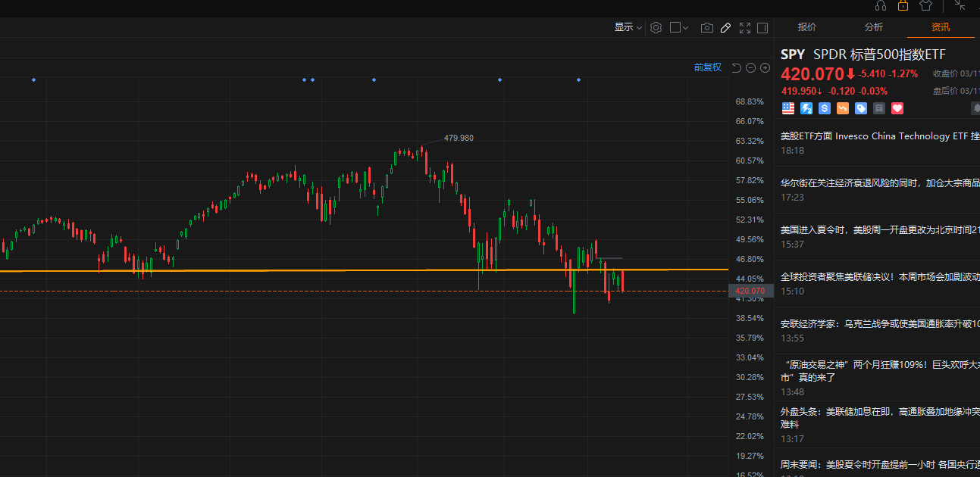
Task: Open the 显示 display dropdown
Action: (628, 27)
